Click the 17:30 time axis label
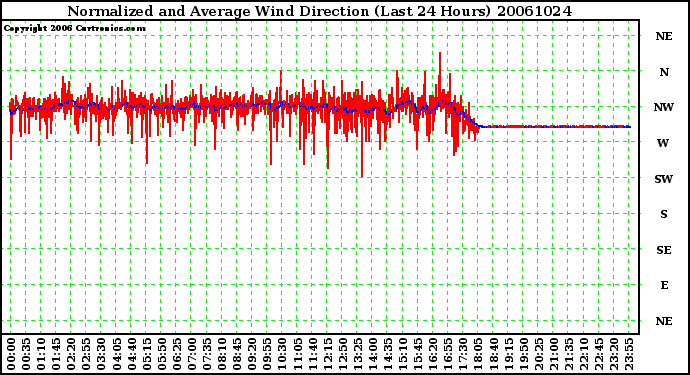The height and width of the screenshot is (375, 690). (463, 354)
